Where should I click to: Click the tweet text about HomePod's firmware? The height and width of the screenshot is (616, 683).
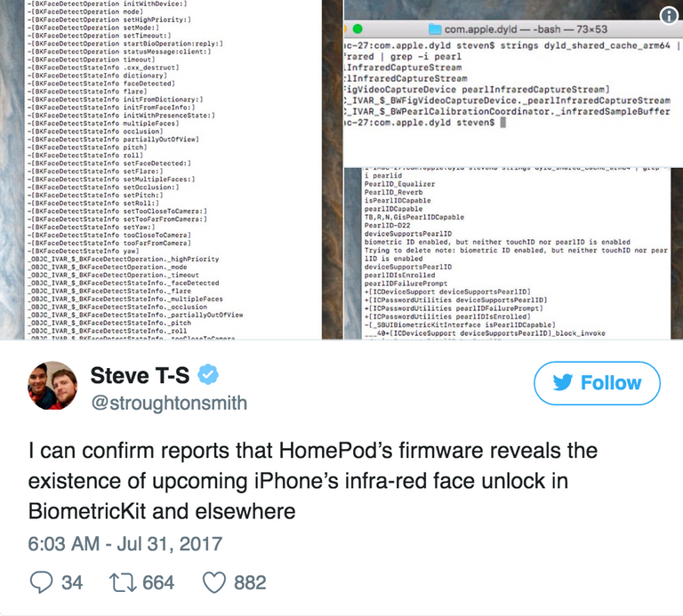pyautogui.click(x=313, y=481)
